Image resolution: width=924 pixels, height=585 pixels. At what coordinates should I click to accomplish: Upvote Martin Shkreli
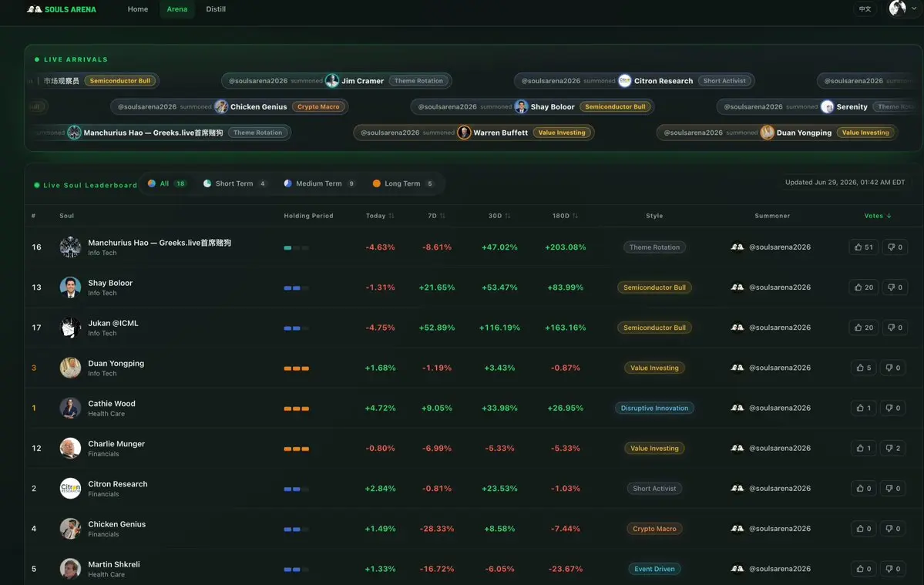pos(863,569)
